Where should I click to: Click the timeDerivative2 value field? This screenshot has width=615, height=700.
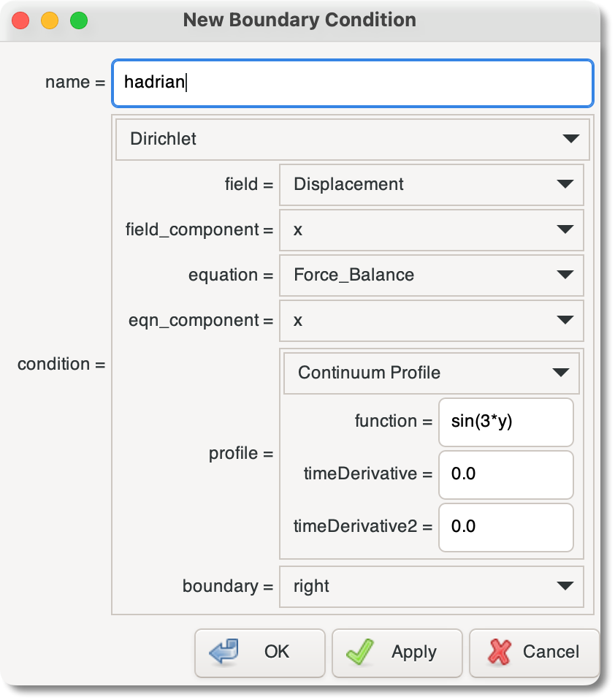[x=505, y=528]
